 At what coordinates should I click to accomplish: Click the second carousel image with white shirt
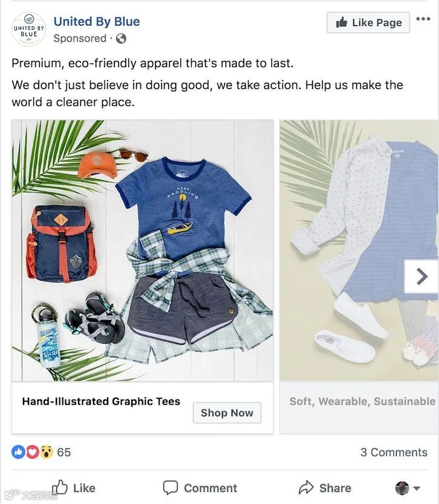[x=359, y=250]
